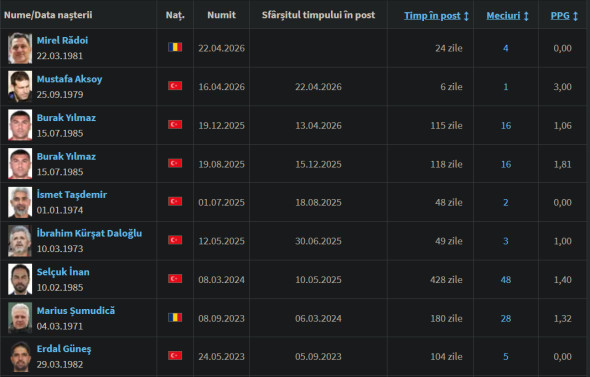Click the sort arrows next to PPG
The width and height of the screenshot is (590, 377).
(575, 16)
